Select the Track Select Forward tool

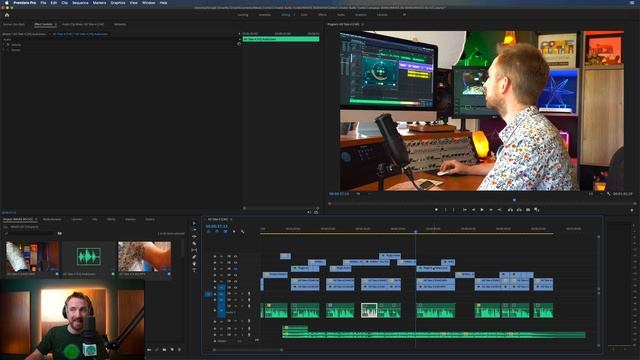click(194, 230)
